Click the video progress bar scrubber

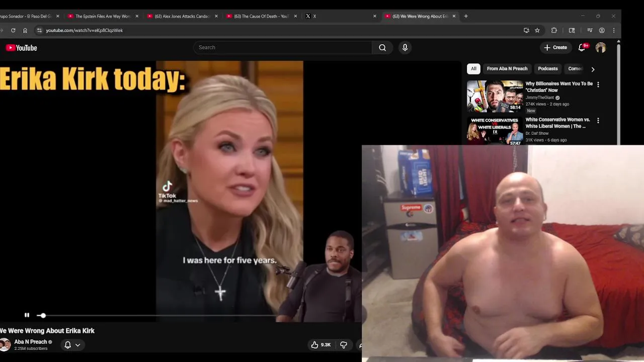pos(43,315)
